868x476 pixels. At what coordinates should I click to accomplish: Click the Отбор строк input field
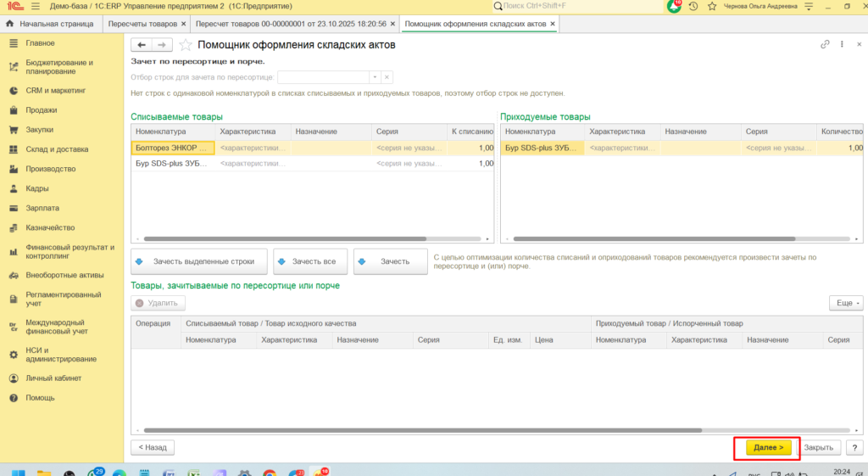[323, 77]
